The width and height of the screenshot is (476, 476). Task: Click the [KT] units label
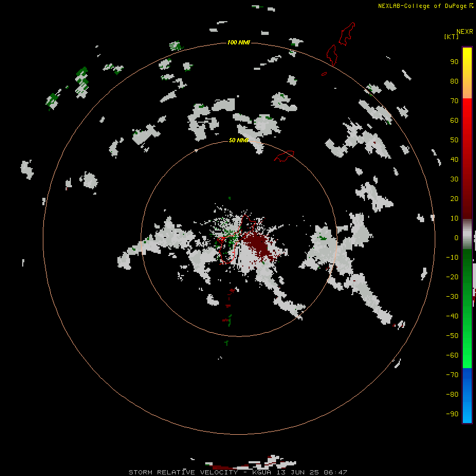pyautogui.click(x=451, y=36)
